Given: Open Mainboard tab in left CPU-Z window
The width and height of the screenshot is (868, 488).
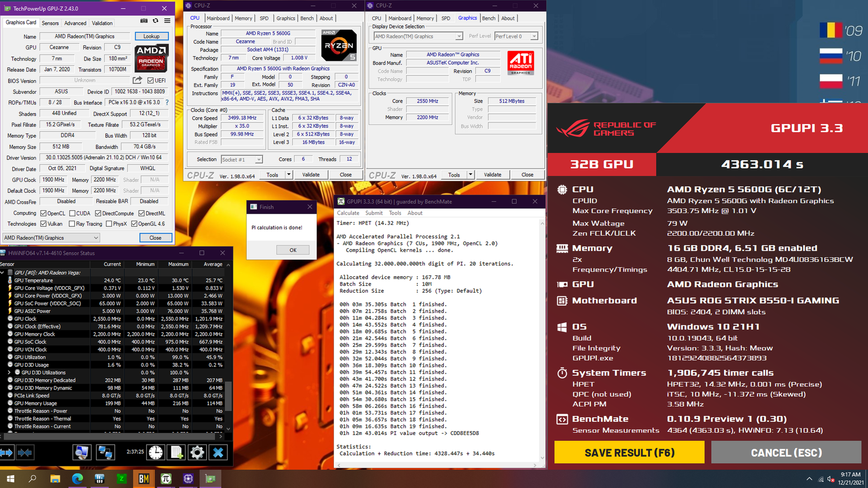Looking at the screenshot, I should point(218,18).
